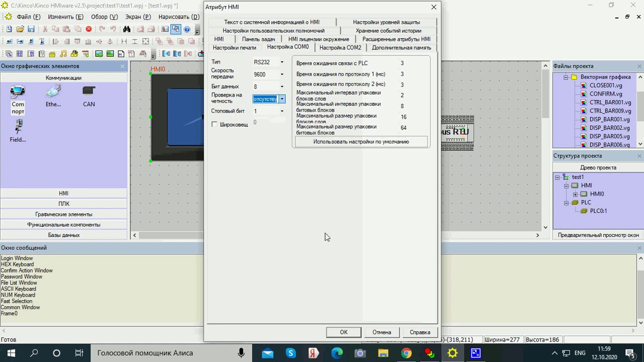Click Использовать настройки по умолчанию button
The image size is (644, 362).
coord(361,142)
